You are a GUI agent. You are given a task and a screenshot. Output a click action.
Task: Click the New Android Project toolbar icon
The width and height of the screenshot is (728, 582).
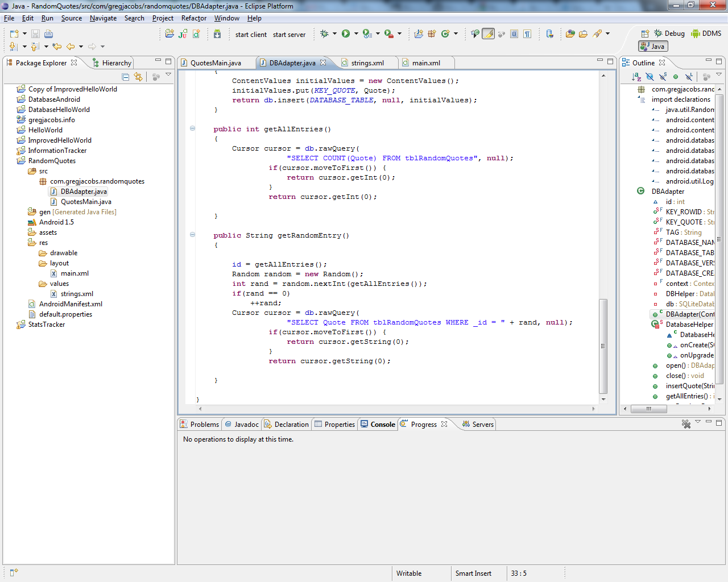pyautogui.click(x=168, y=34)
